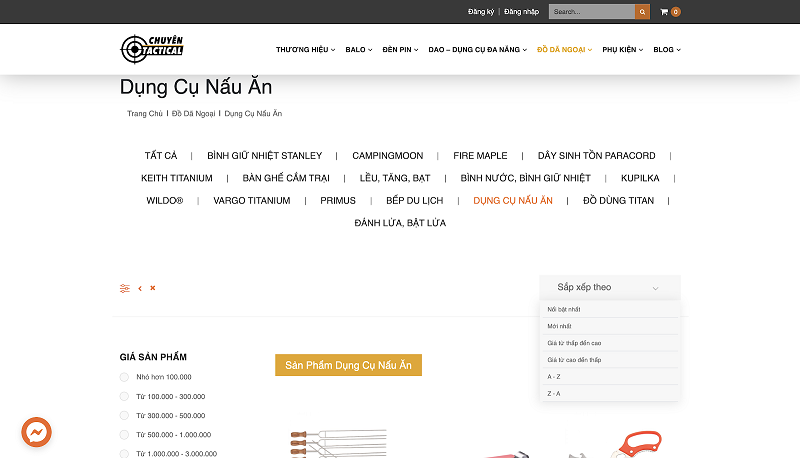This screenshot has height=458, width=800.
Task: Expand the Blog menu
Action: click(667, 49)
